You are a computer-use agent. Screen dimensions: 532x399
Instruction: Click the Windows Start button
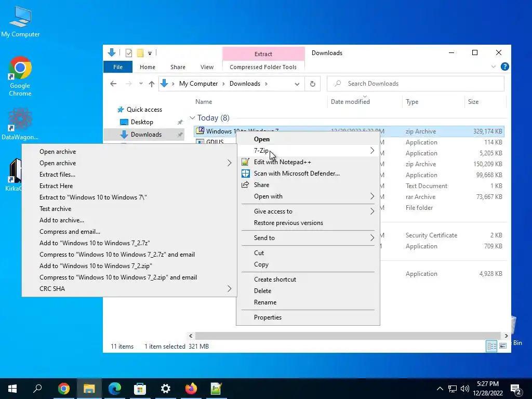coord(12,389)
